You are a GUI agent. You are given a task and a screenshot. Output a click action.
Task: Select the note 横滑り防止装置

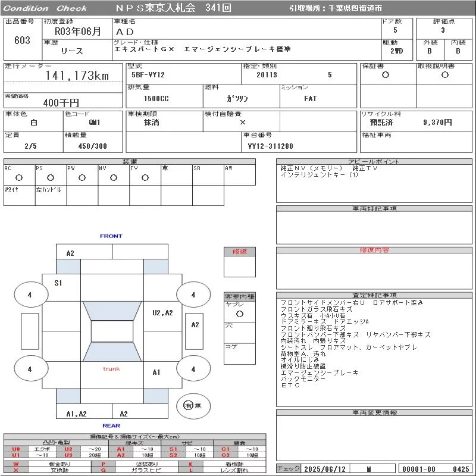click(x=303, y=366)
